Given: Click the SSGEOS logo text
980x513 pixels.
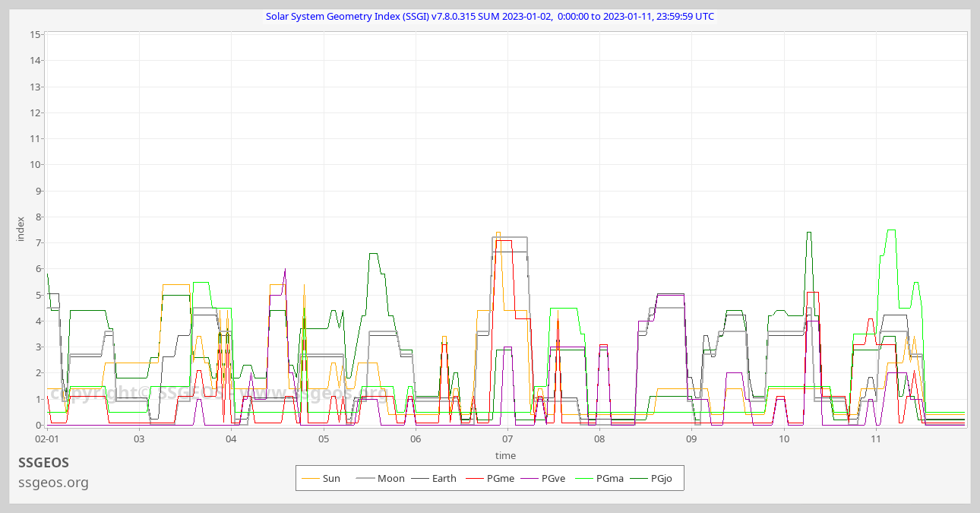Looking at the screenshot, I should [43, 463].
